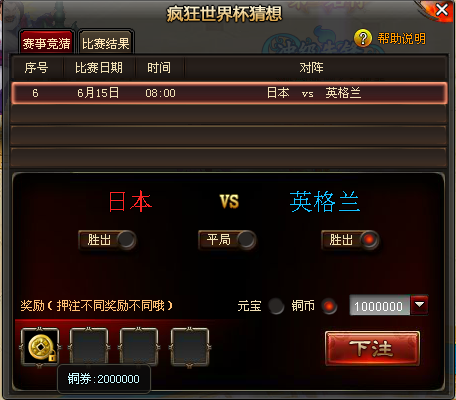Click the 下注 bet button
Viewport: 456px width, 400px height.
click(x=372, y=349)
